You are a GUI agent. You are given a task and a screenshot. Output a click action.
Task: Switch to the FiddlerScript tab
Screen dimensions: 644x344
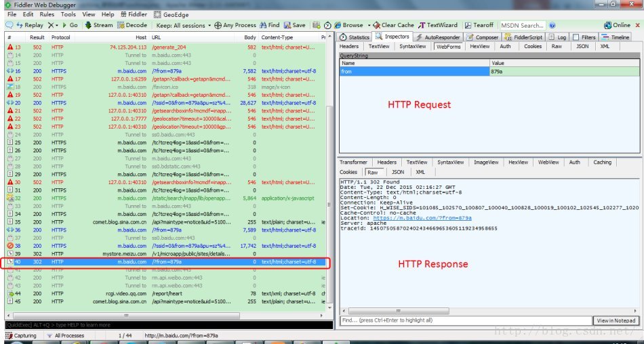523,37
